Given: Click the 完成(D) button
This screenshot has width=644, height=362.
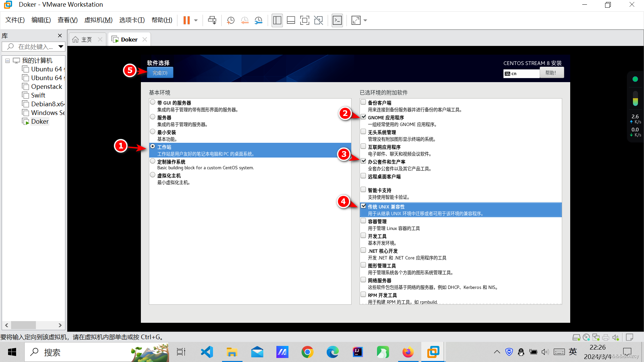Looking at the screenshot, I should coord(160,73).
